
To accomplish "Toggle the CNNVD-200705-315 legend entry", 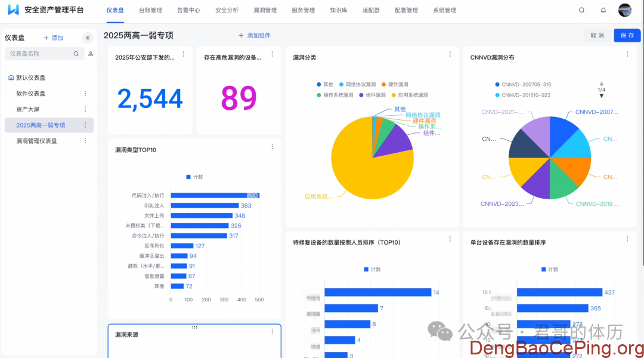I will pyautogui.click(x=522, y=85).
